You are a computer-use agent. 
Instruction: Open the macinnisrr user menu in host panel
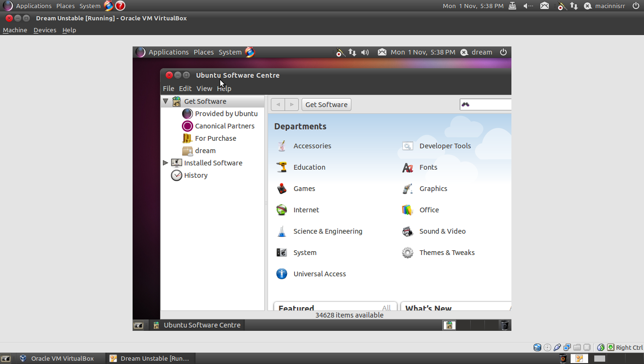(604, 6)
